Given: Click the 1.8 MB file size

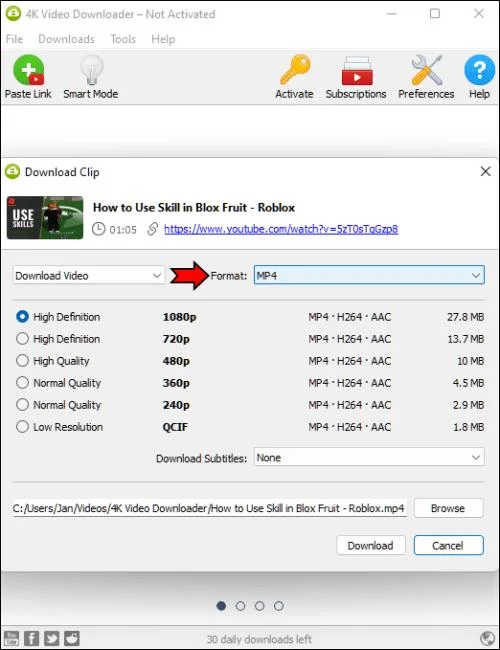Looking at the screenshot, I should click(468, 427).
